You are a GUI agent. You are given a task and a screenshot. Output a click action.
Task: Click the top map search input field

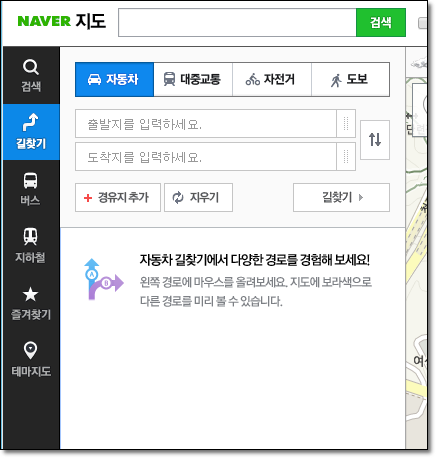(x=237, y=23)
